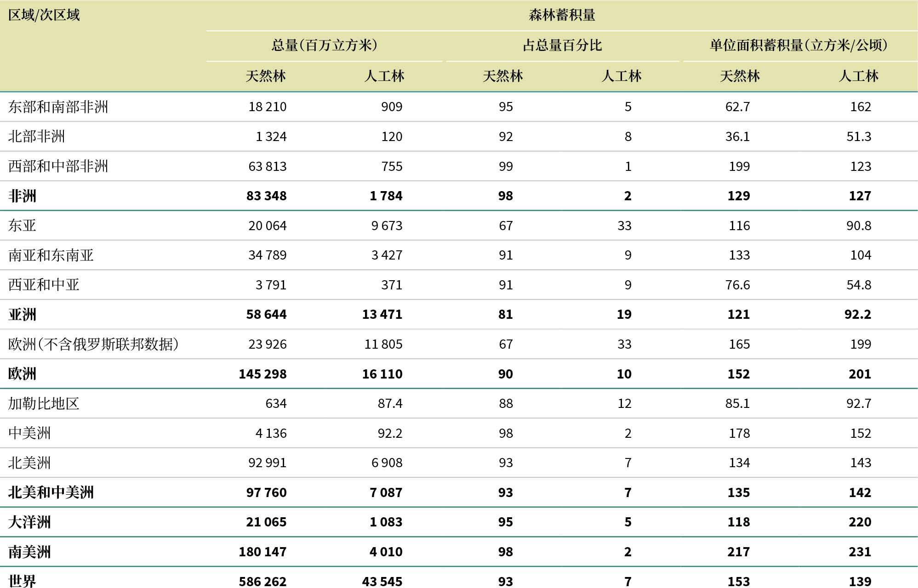
Task: Select the value 13 471 in 亚洲 row
Action: tap(382, 314)
